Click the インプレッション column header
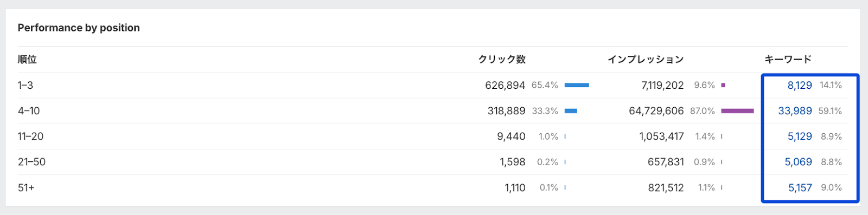 pos(646,60)
